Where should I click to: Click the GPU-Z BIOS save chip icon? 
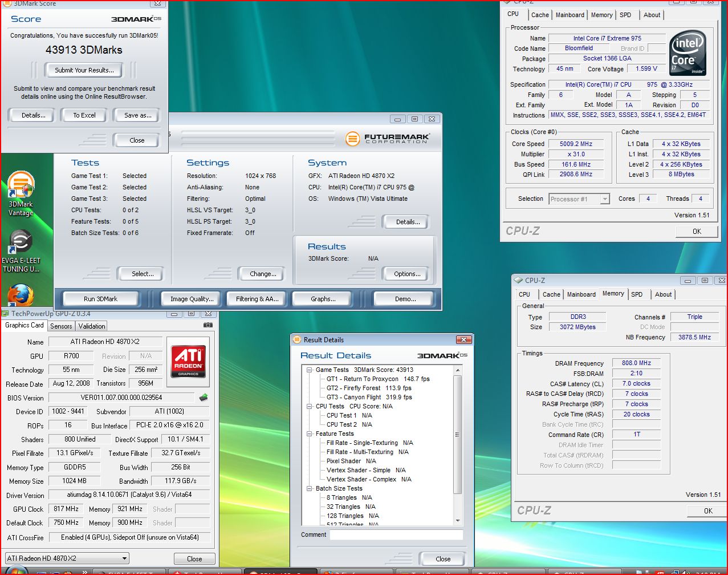[x=203, y=398]
